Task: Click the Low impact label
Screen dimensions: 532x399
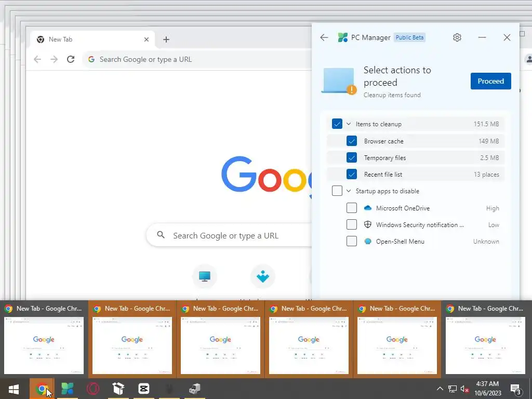Action: (x=494, y=224)
